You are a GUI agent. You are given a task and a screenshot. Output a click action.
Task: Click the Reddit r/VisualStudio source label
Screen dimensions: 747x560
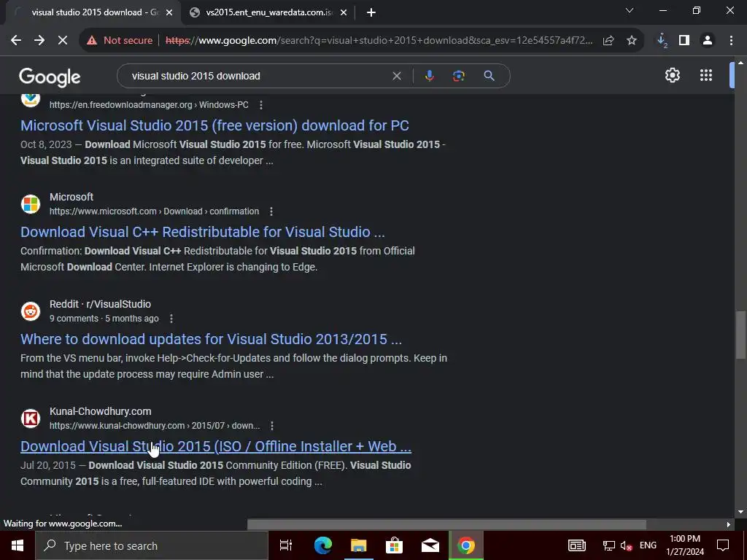pos(100,304)
